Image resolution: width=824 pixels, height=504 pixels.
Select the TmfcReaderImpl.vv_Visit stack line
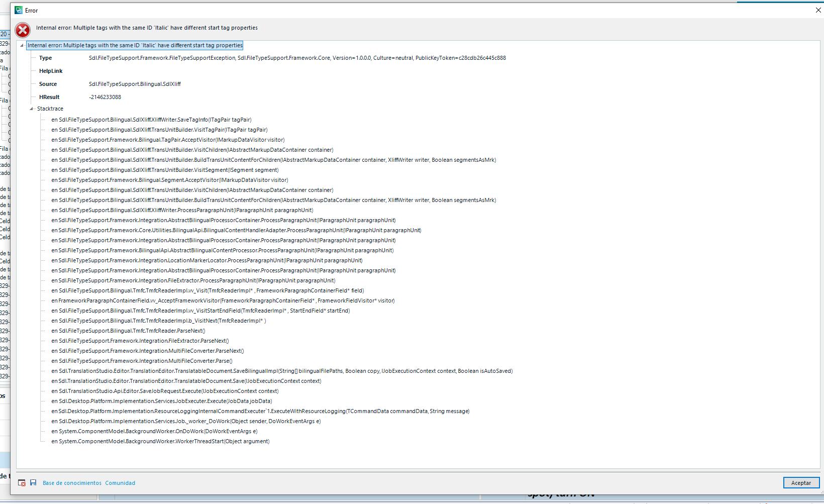point(208,290)
